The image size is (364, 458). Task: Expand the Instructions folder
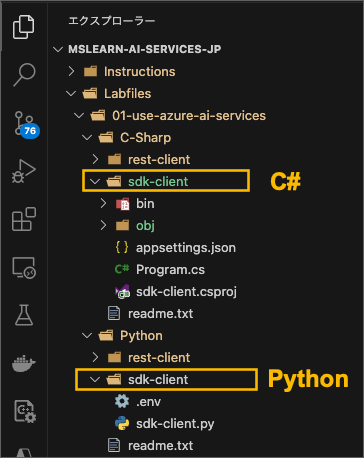(71, 71)
